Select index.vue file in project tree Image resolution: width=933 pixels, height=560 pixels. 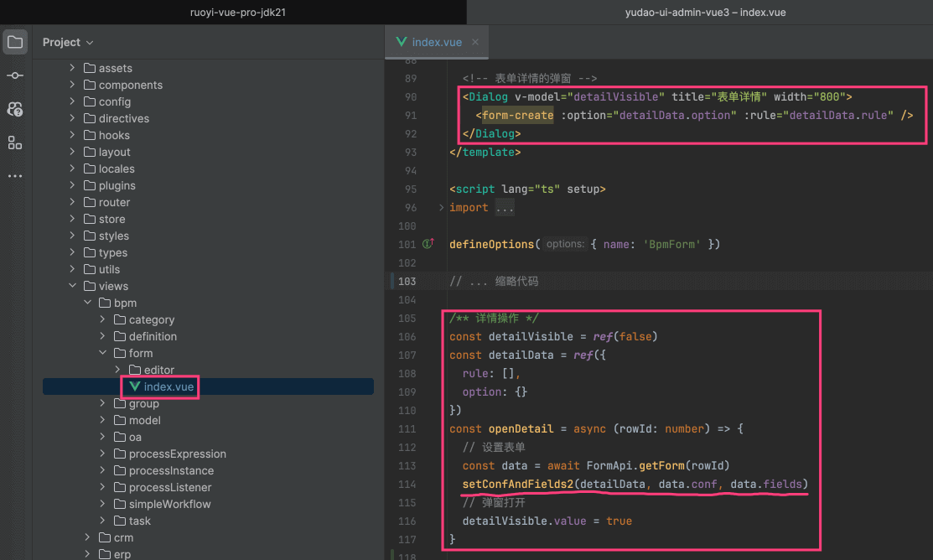point(168,386)
